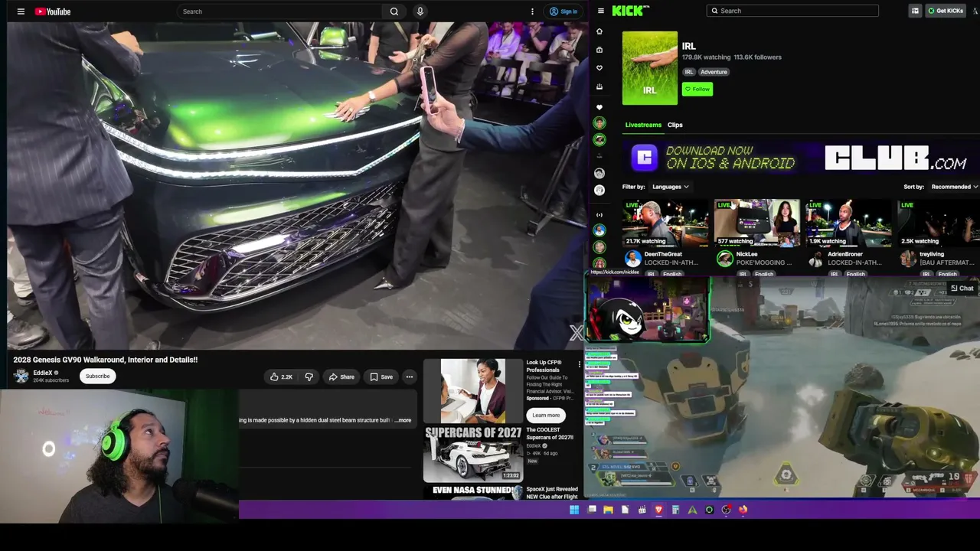Viewport: 980px width, 551px height.
Task: Follow the IRL category
Action: [x=697, y=89]
